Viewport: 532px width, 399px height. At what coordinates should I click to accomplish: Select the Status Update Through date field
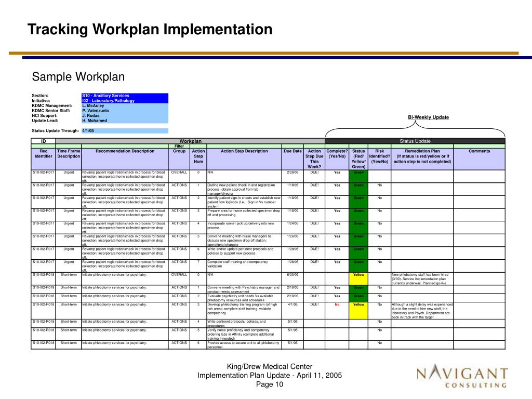click(125, 130)
